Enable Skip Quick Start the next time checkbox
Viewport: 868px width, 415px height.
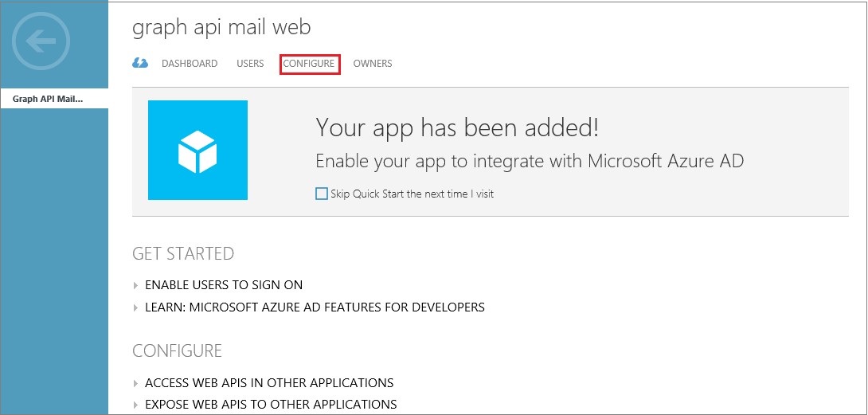click(322, 194)
